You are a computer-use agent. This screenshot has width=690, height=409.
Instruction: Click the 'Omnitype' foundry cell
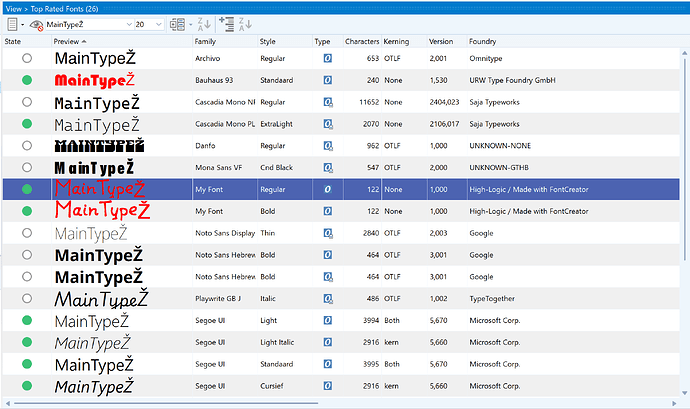485,58
